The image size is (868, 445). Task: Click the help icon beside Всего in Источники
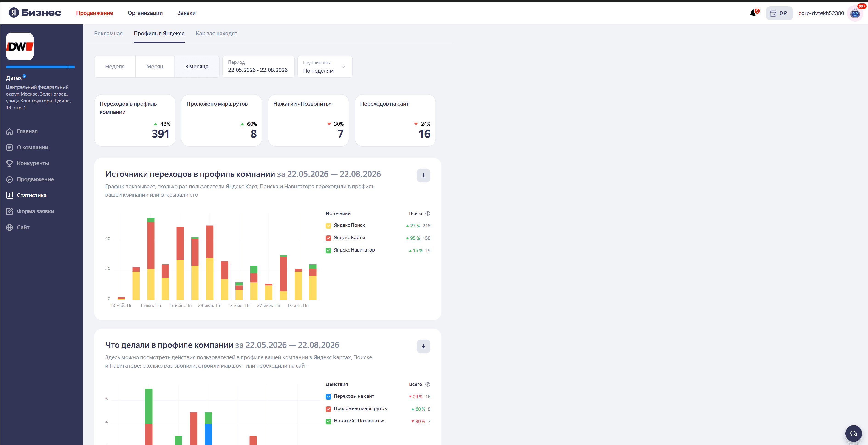tap(428, 213)
